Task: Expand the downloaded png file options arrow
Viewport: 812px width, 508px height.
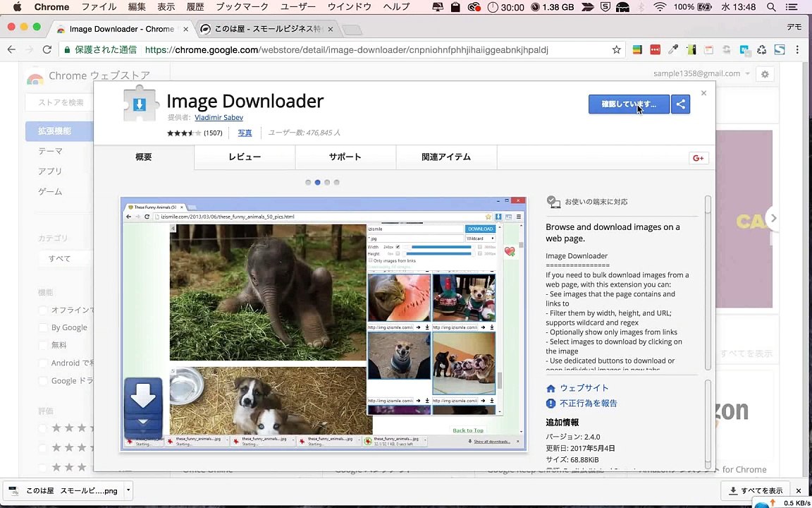Action: (x=128, y=490)
